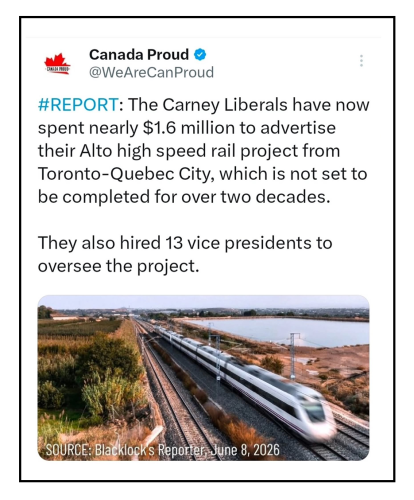Click the overhead catenary pole by the lake
This screenshot has height=500, width=414.
(294, 355)
